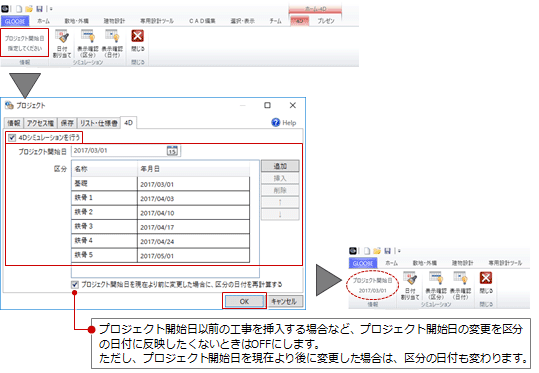Screen dimensions: 539x373
Task: Click the Help icon in project dialog
Action: (x=275, y=122)
